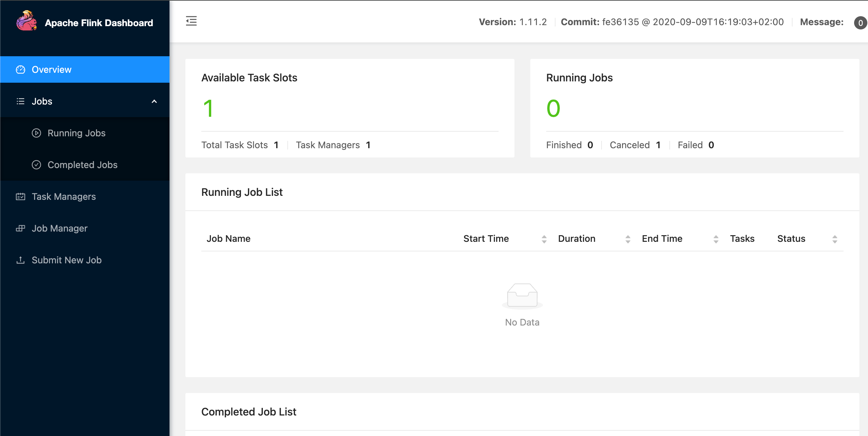Click the Overview dashboard gauge icon
868x436 pixels.
tap(21, 70)
